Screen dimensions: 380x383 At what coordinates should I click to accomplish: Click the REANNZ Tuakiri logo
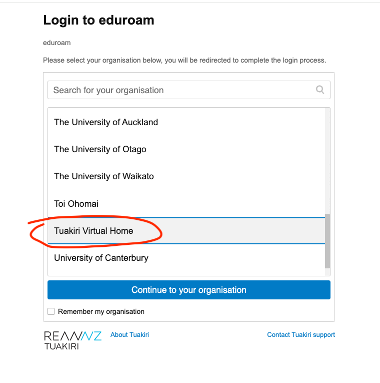click(72, 340)
